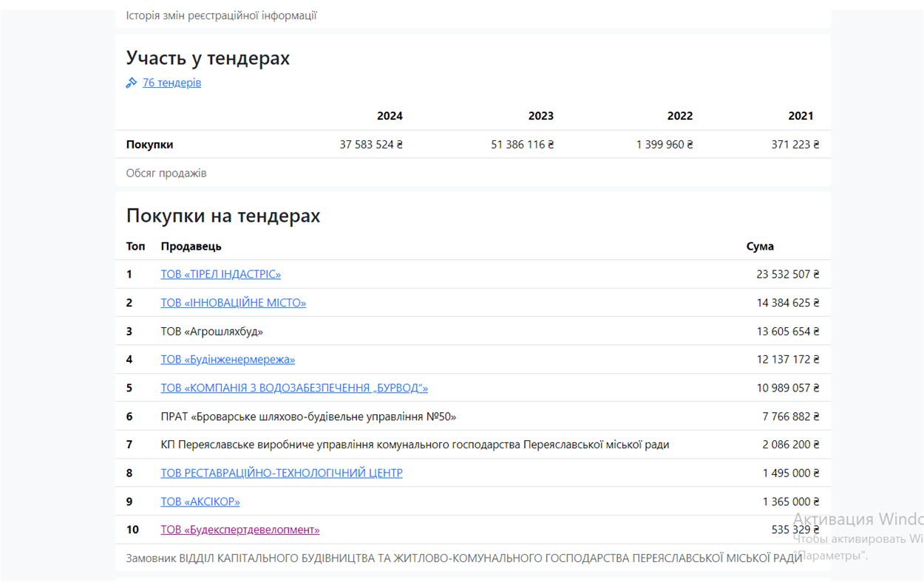Click Історія змін реєстраційної інформації text
The width and height of the screenshot is (924, 582).
point(222,16)
